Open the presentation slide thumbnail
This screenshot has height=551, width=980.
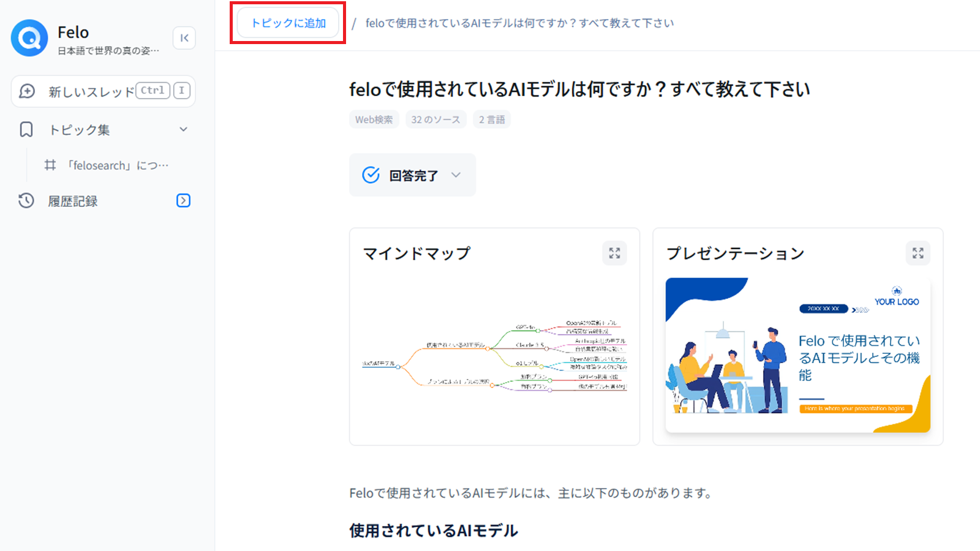tap(797, 355)
